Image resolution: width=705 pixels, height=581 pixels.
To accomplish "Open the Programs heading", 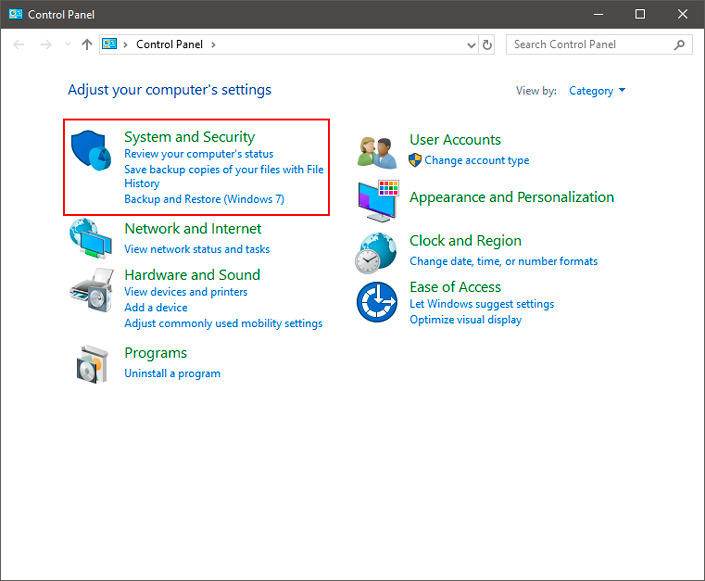I will 156,353.
